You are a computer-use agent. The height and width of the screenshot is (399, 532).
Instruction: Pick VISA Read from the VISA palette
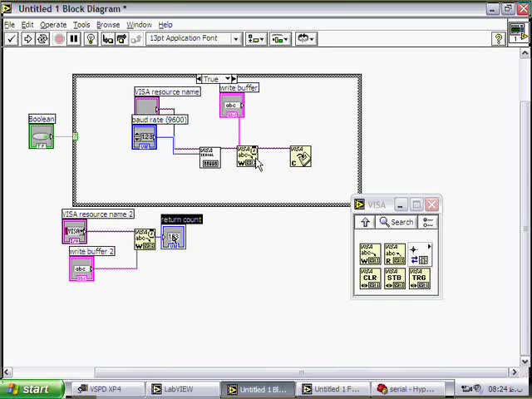(395, 254)
